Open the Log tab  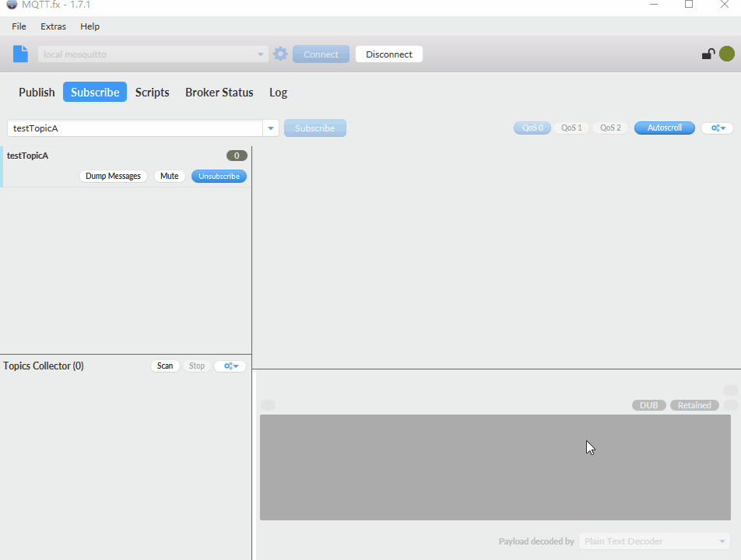pyautogui.click(x=279, y=92)
